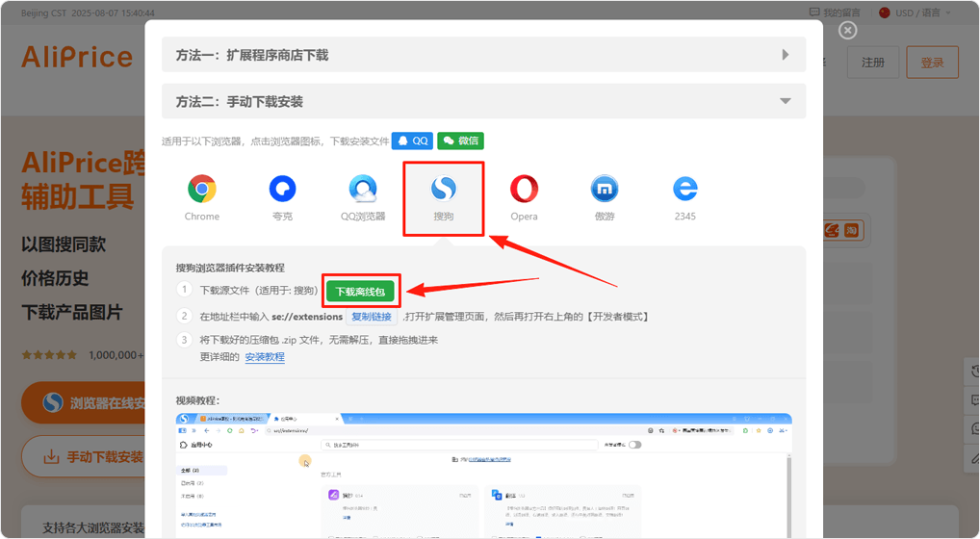Choose the Opera browser icon
The image size is (980, 539).
point(524,190)
